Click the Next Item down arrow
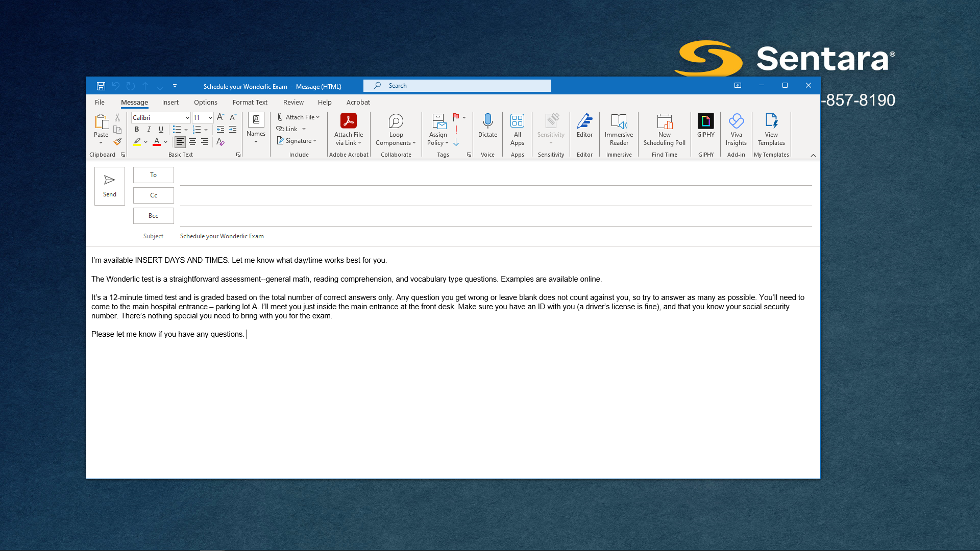 point(160,86)
